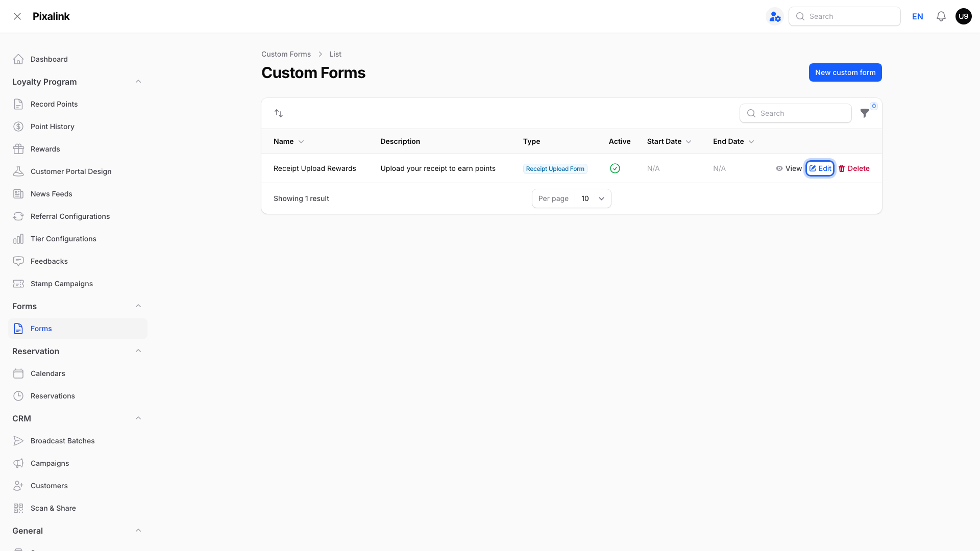Edit the Receipt Upload Rewards form
Viewport: 980px width, 551px height.
[820, 168]
